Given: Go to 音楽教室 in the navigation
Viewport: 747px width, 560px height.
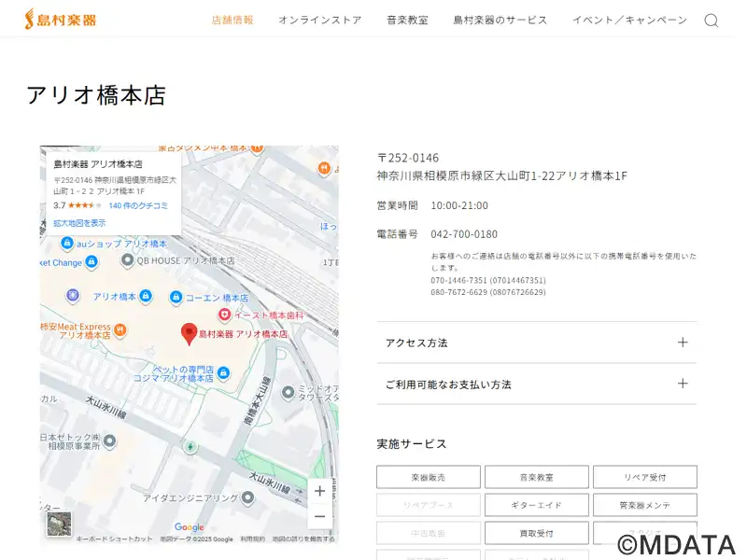Looking at the screenshot, I should [407, 20].
